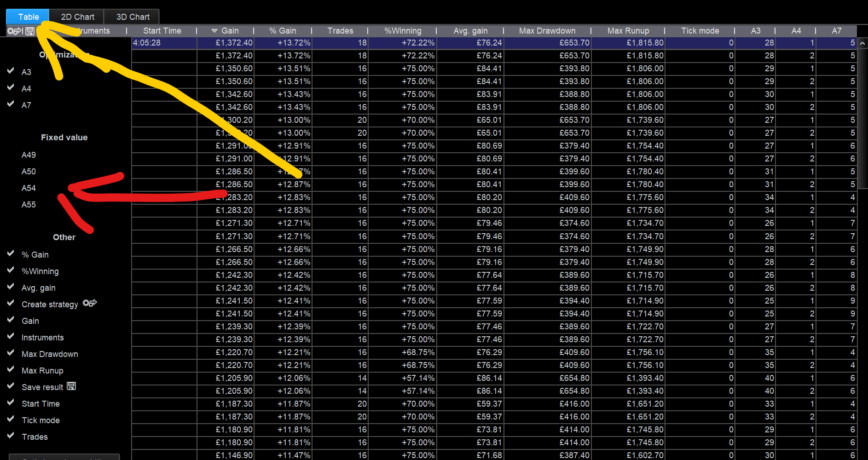Click the avg gain cell showing £71.68
868x460 pixels.
click(470, 455)
